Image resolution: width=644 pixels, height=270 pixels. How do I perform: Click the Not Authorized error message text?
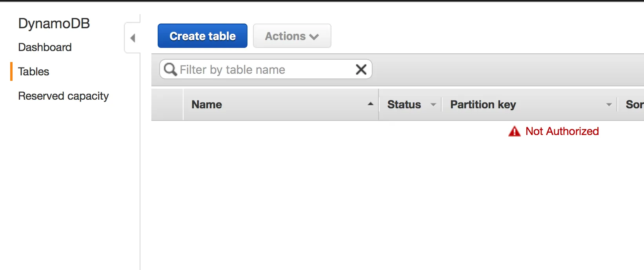coord(562,131)
